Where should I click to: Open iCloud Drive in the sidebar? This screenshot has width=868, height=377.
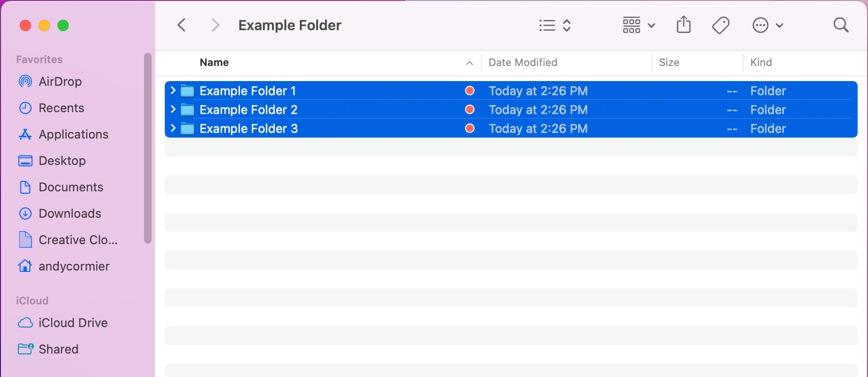73,323
